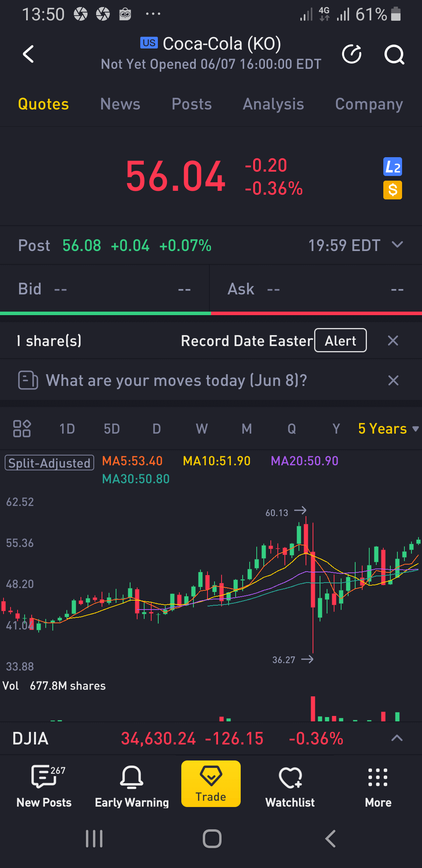Tap Android home button

tap(212, 839)
